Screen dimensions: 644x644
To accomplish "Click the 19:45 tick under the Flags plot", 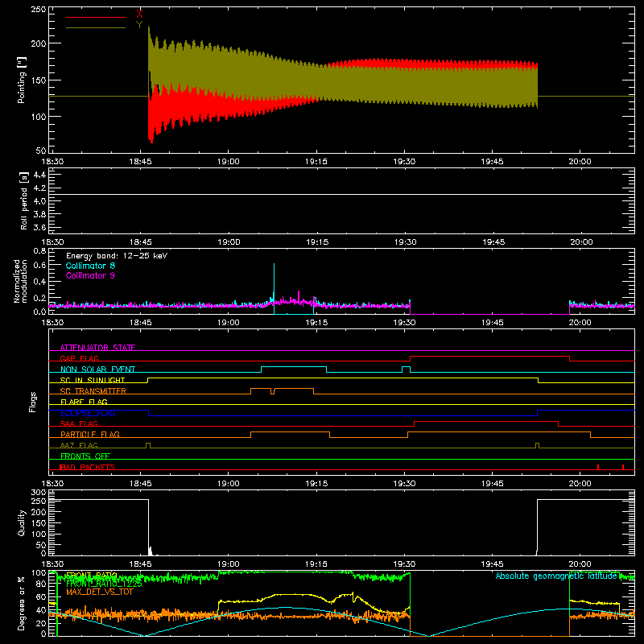I will 492,484.
